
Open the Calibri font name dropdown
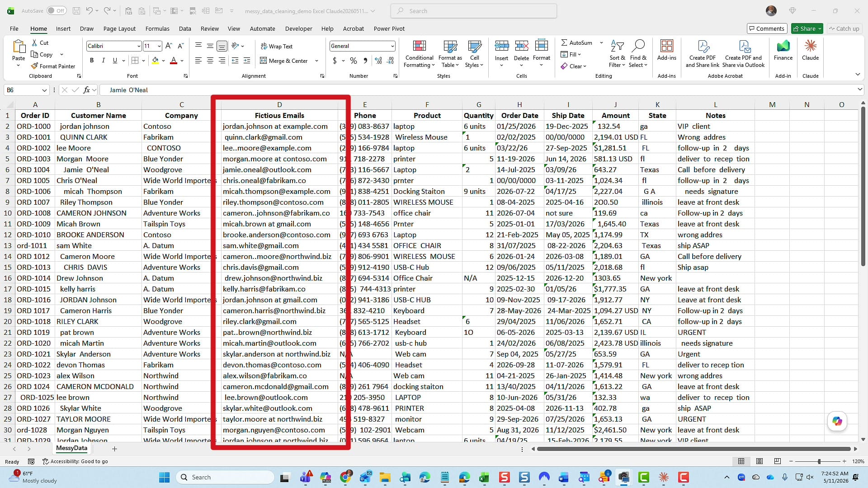click(x=138, y=46)
